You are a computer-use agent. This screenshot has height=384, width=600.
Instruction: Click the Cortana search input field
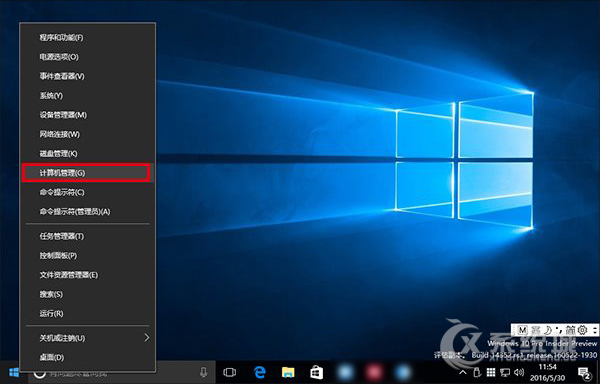point(122,373)
